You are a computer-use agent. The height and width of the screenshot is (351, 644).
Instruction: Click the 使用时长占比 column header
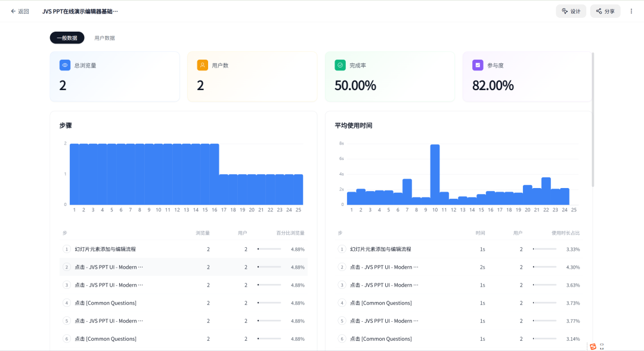point(565,233)
